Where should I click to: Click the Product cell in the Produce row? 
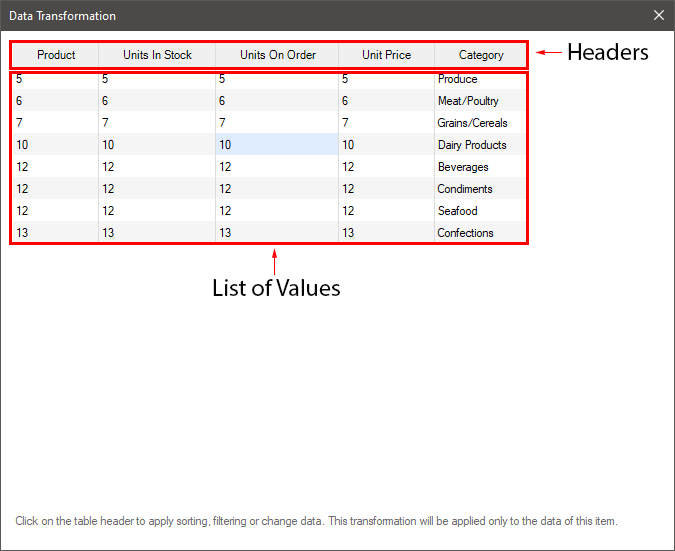(55, 79)
